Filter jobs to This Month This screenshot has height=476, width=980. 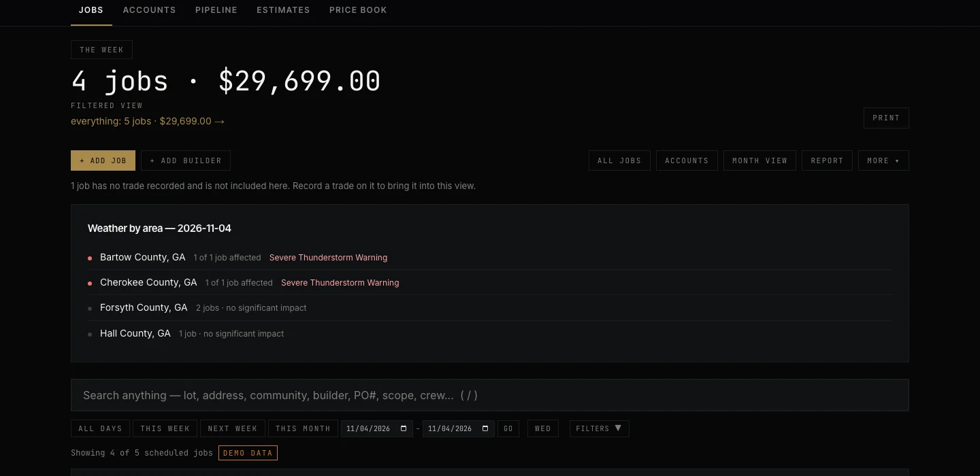coord(303,428)
